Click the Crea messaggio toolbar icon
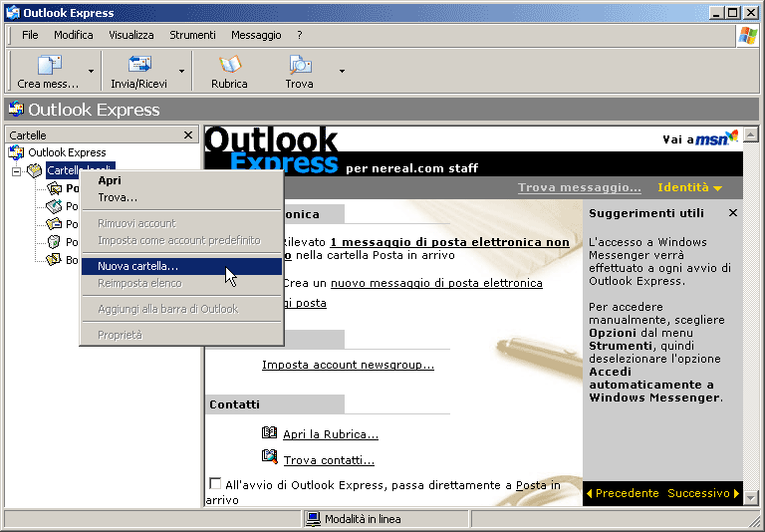Viewport: 765px width, 532px height. point(49,65)
